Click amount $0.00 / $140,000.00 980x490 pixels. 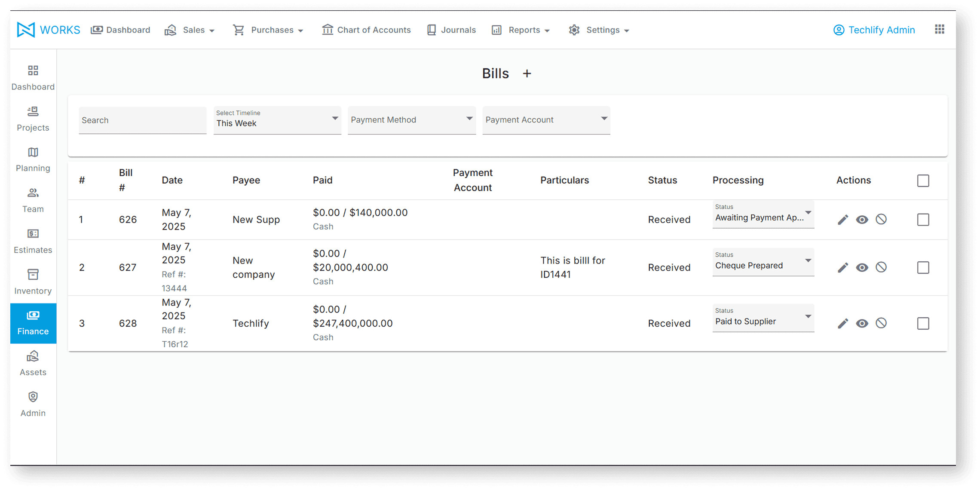coord(360,213)
